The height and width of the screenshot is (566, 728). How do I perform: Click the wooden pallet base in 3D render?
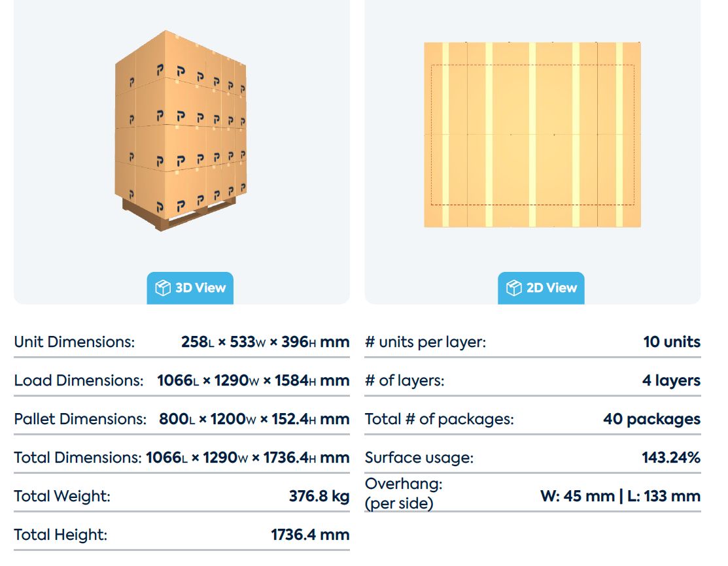click(x=179, y=214)
